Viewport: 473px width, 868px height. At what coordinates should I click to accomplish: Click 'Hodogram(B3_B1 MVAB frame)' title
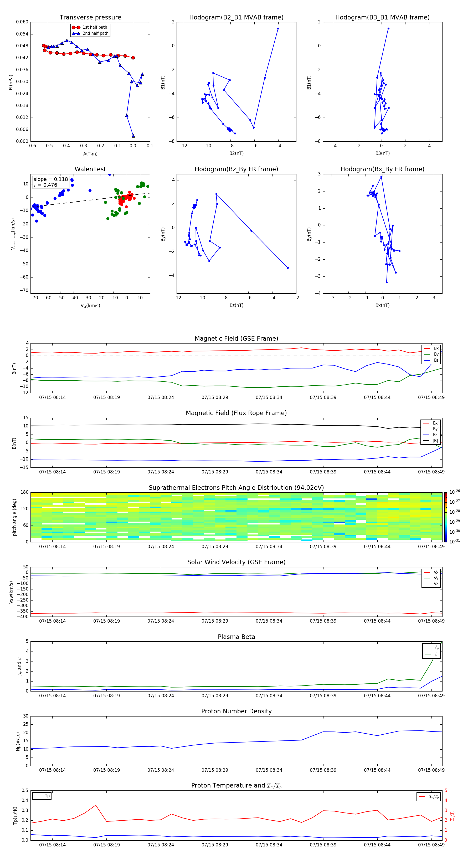point(382,18)
